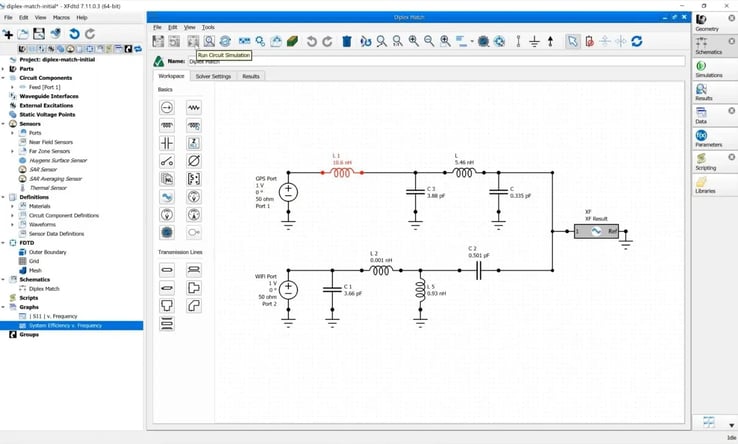Click the undo arrow in schematic toolbar
Image resolution: width=738 pixels, height=444 pixels.
pos(311,41)
